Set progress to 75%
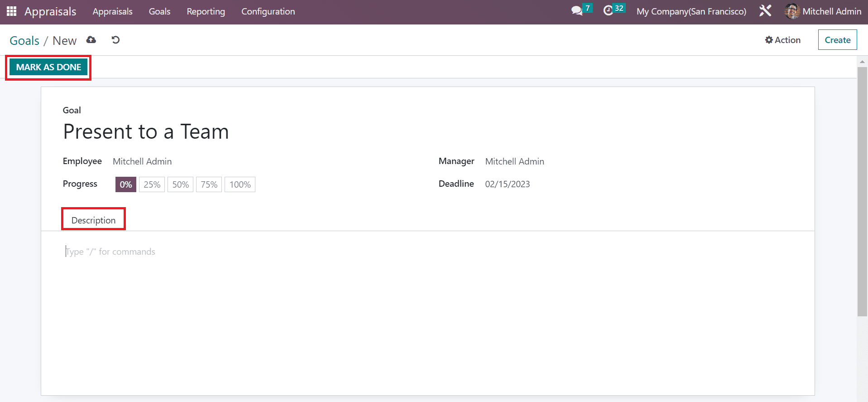Screen dimensions: 868x402 click(209, 184)
